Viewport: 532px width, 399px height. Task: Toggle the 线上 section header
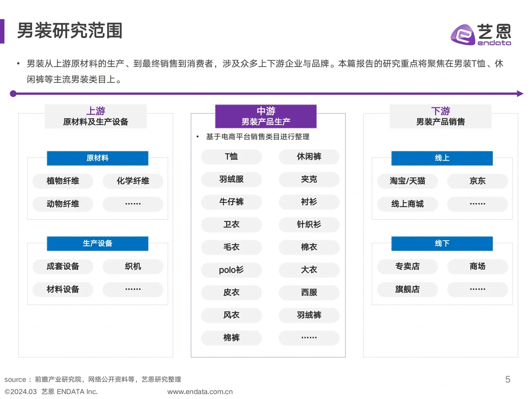[441, 158]
